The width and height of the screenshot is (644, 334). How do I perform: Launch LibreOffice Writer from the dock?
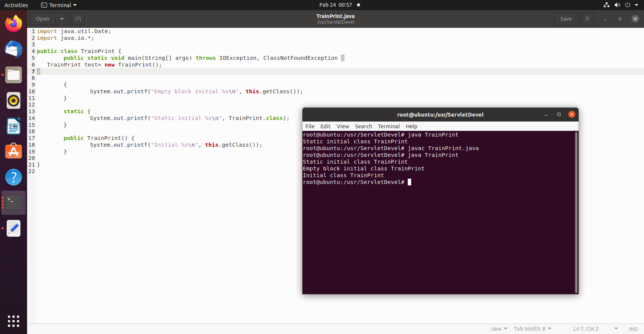pyautogui.click(x=14, y=126)
